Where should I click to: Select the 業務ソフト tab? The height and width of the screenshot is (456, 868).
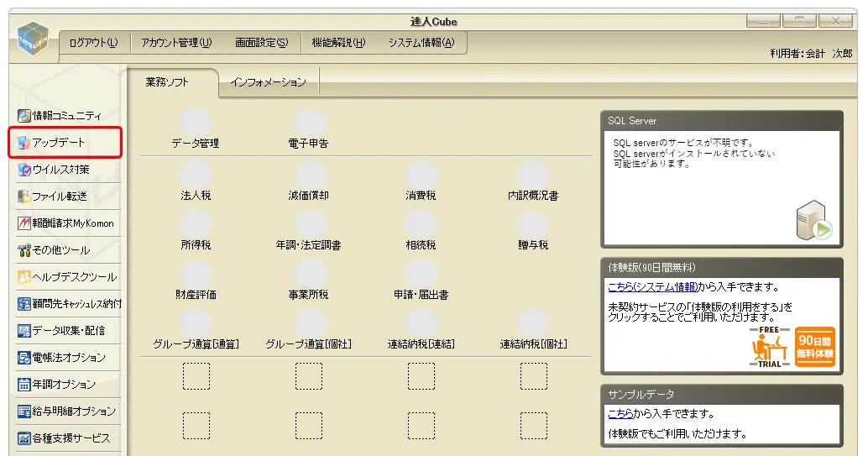point(167,82)
